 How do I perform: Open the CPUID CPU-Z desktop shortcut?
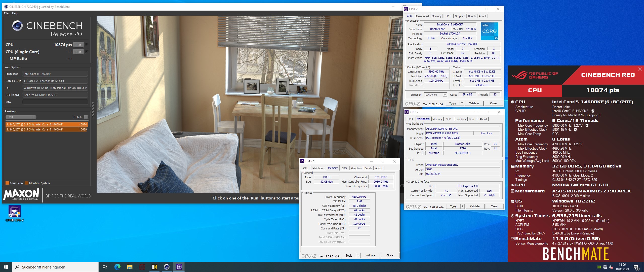tap(15, 214)
